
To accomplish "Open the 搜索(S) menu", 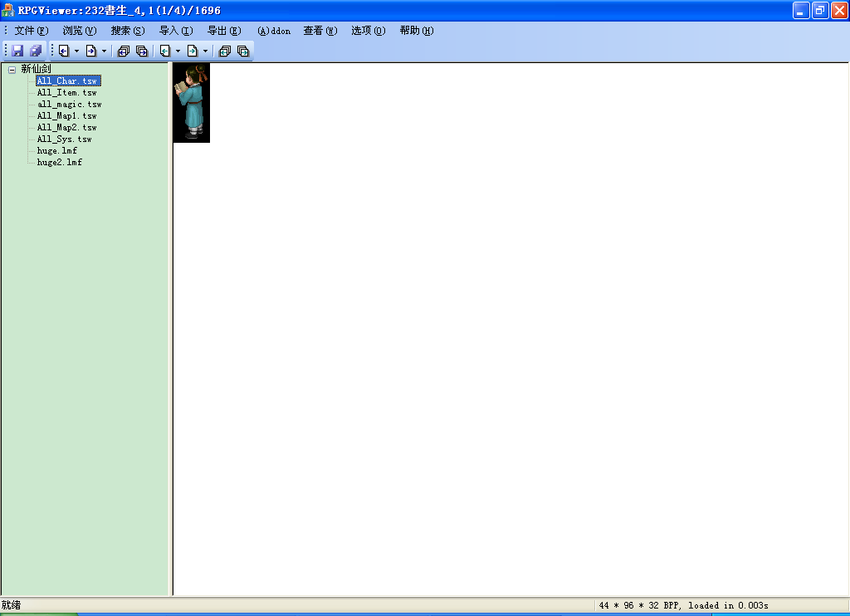I will coord(128,31).
